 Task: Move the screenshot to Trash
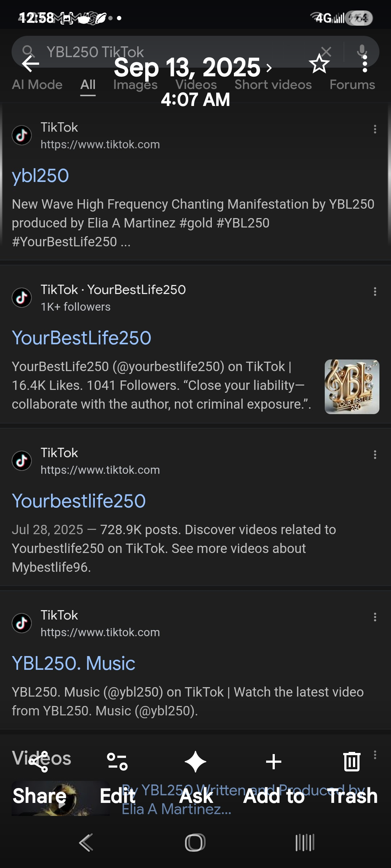[x=352, y=762]
